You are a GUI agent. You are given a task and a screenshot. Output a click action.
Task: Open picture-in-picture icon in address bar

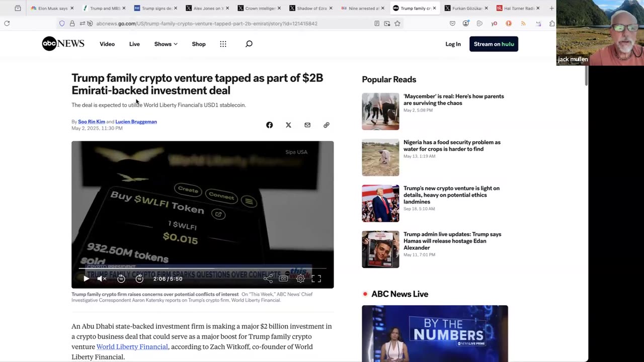point(387,23)
